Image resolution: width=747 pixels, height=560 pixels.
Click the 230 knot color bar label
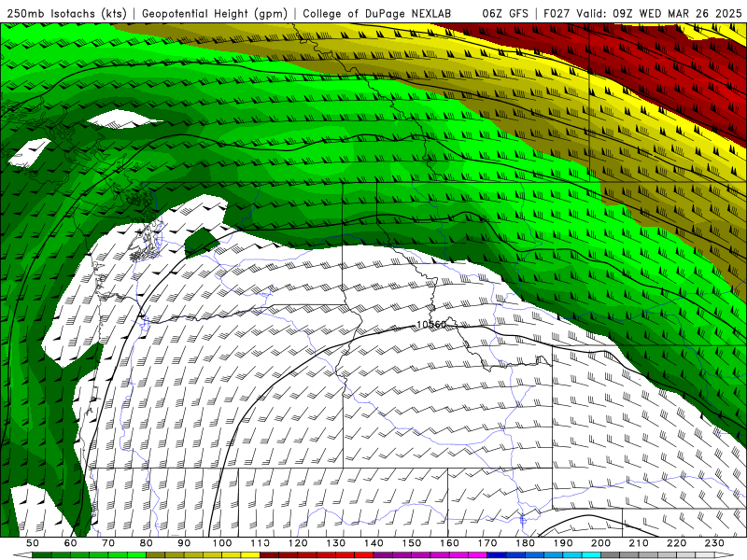click(714, 543)
